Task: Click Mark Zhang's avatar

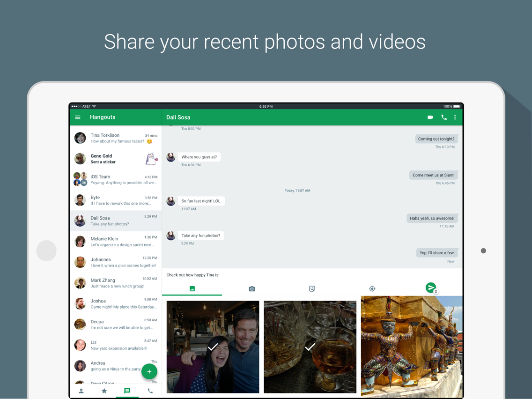Action: (80, 283)
